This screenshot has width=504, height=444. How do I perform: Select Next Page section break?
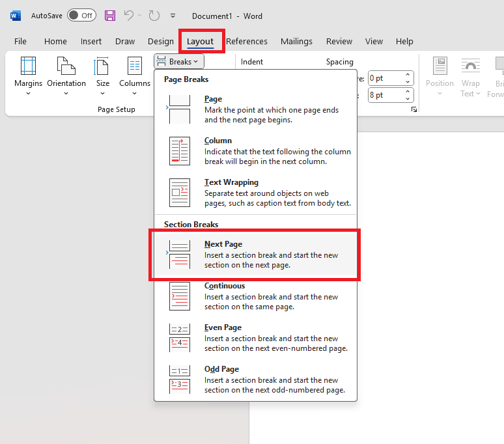click(x=255, y=255)
